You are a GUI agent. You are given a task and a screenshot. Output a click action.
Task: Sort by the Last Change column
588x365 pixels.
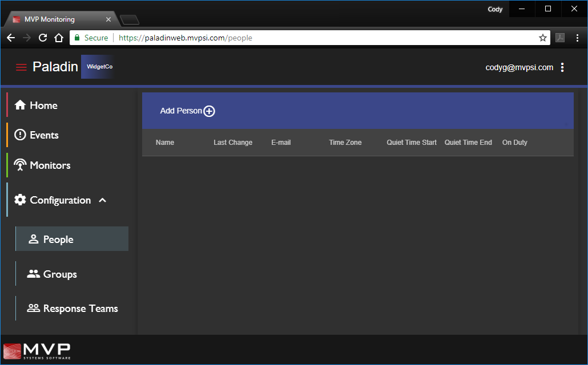pos(233,143)
